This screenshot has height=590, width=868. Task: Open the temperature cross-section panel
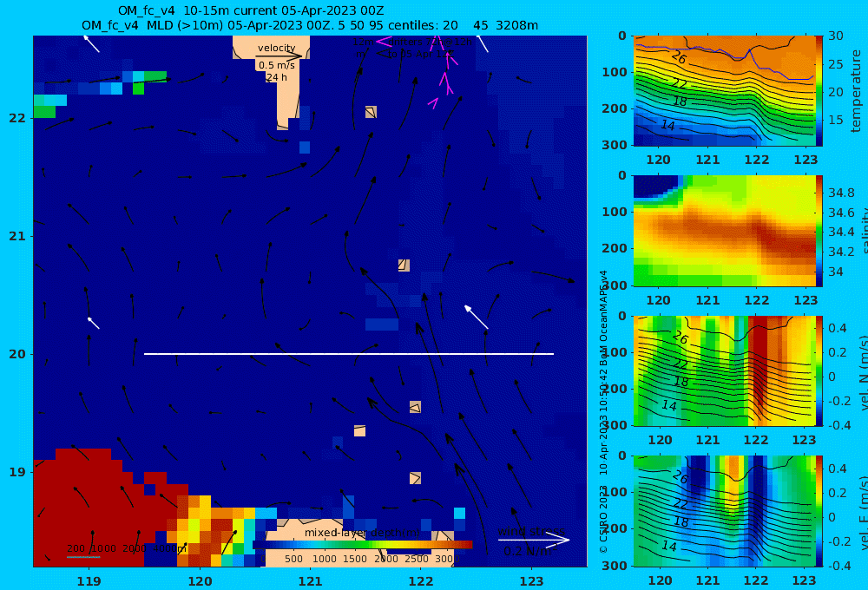(x=724, y=90)
